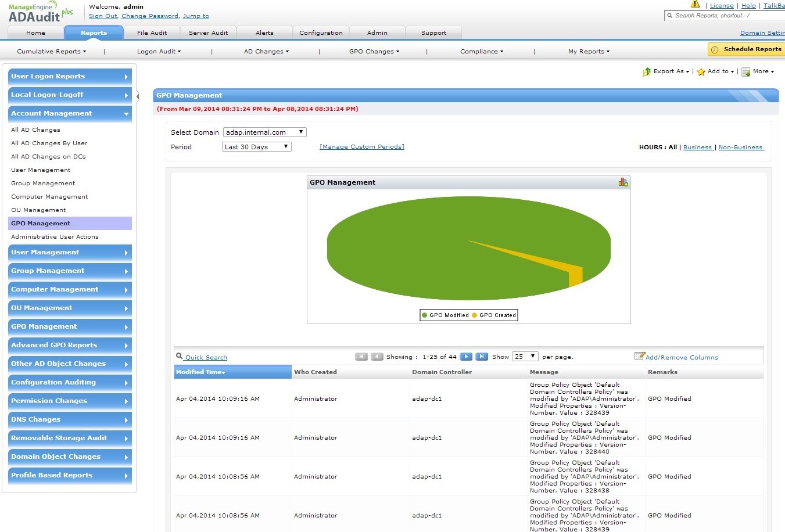Go to next page of results

point(466,357)
